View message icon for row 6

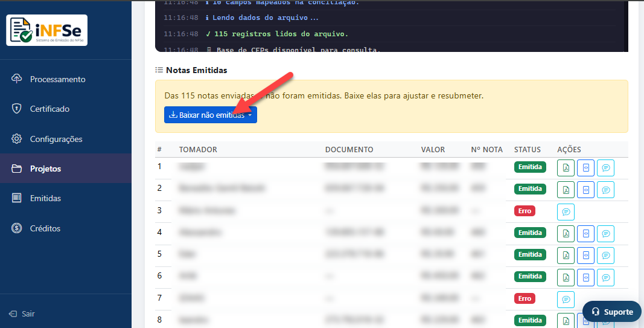tap(605, 277)
